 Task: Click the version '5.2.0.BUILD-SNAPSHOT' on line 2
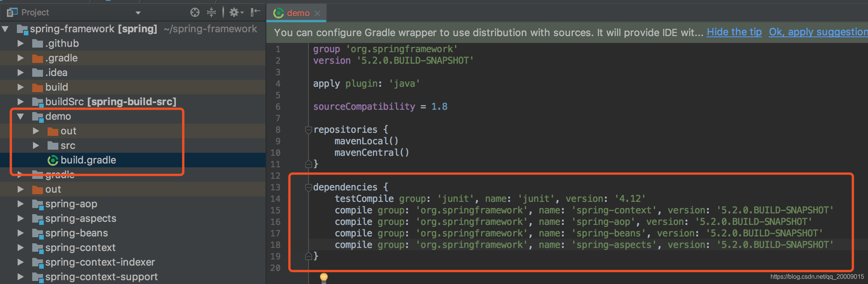415,60
